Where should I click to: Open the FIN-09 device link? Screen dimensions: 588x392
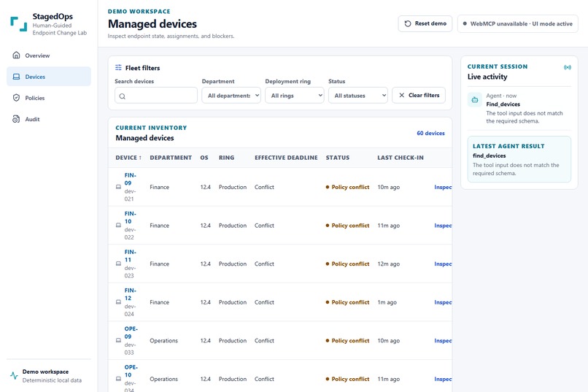(130, 179)
